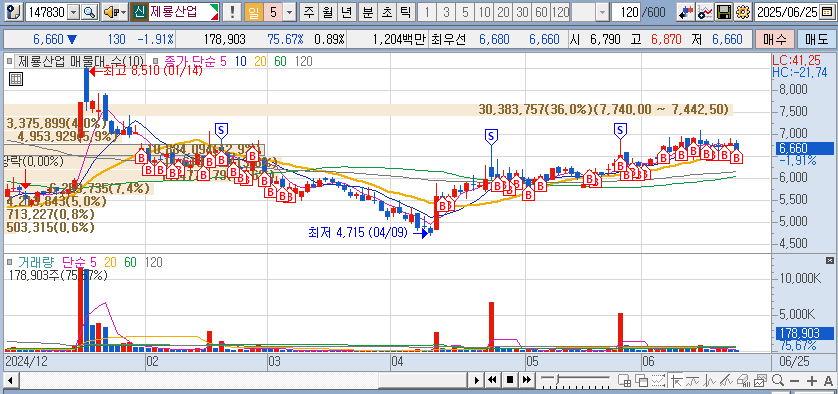Click the stop button below chart

509,380
